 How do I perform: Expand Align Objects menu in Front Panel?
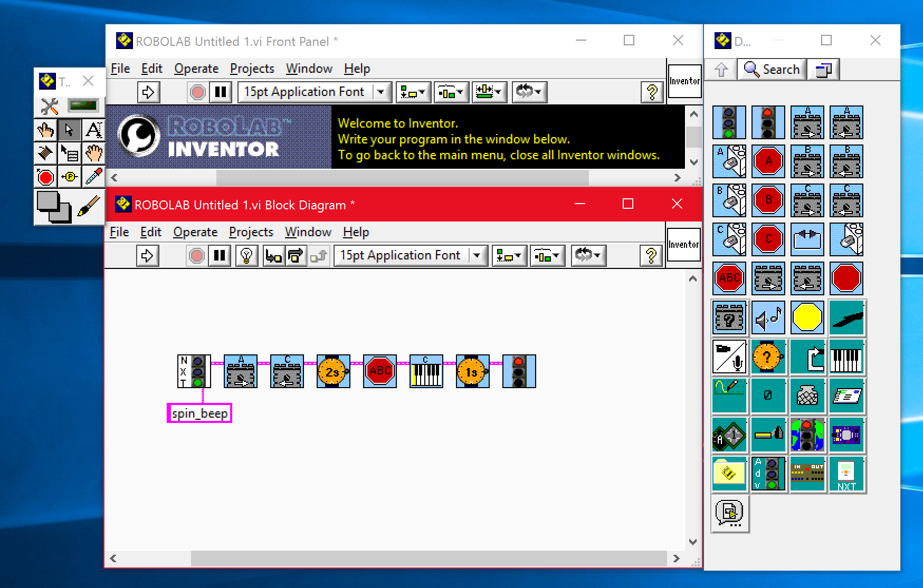413,92
